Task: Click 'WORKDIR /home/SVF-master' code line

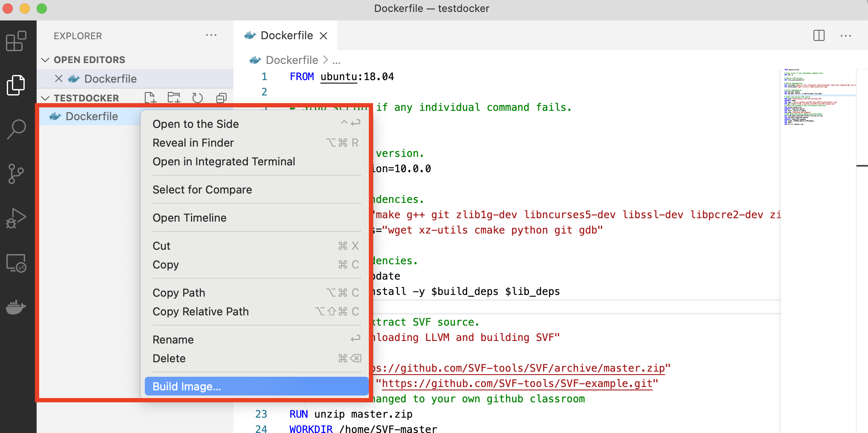Action: point(363,428)
